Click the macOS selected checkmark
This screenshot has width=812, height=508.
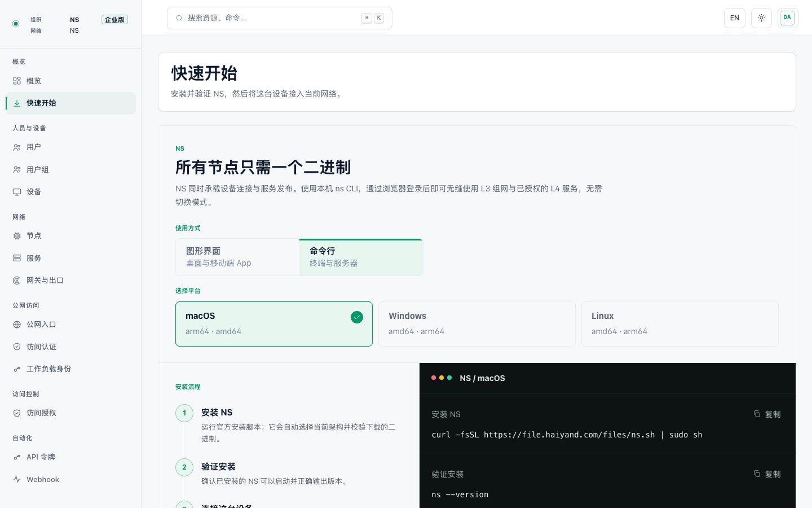357,317
